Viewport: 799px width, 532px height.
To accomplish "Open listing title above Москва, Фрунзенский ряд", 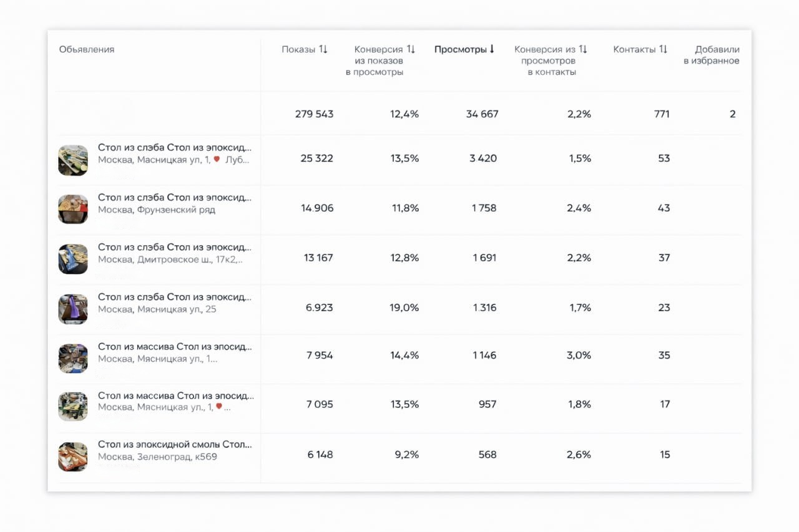I will [175, 197].
